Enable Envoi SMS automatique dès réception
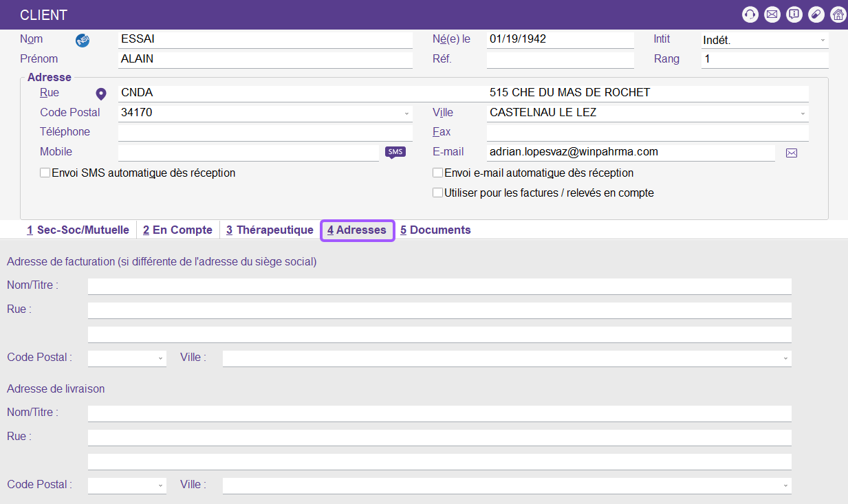848x504 pixels. (x=45, y=173)
